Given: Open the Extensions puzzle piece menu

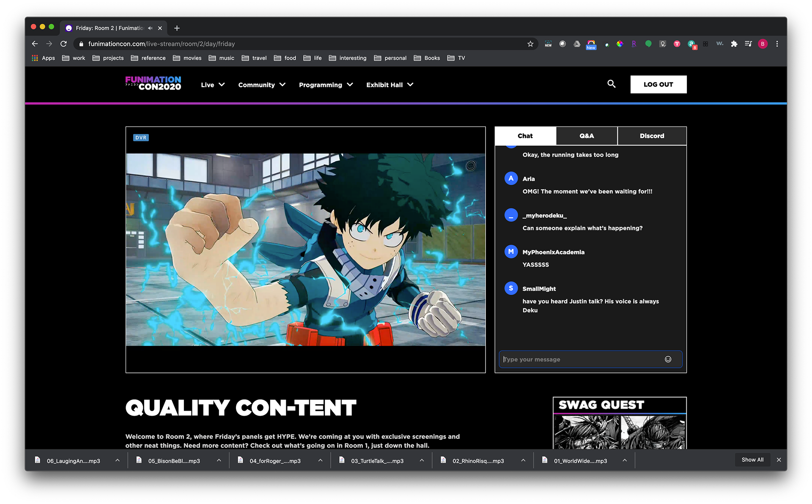Looking at the screenshot, I should pyautogui.click(x=734, y=44).
